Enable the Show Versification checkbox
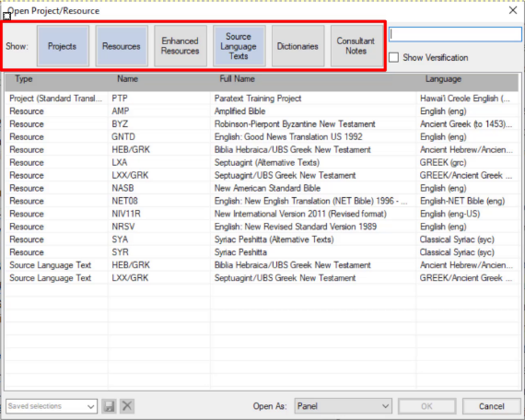Viewport: 525px width, 420px height. click(394, 58)
